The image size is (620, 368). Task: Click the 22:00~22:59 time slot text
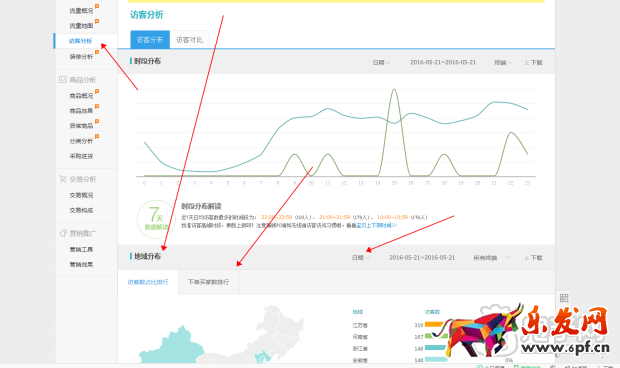276,217
